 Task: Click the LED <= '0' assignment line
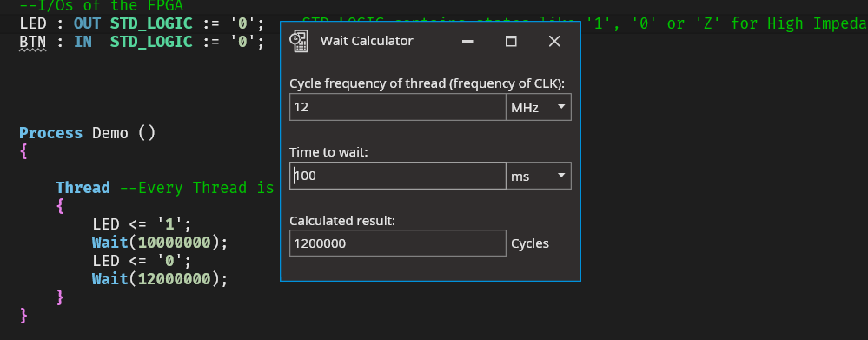[142, 261]
